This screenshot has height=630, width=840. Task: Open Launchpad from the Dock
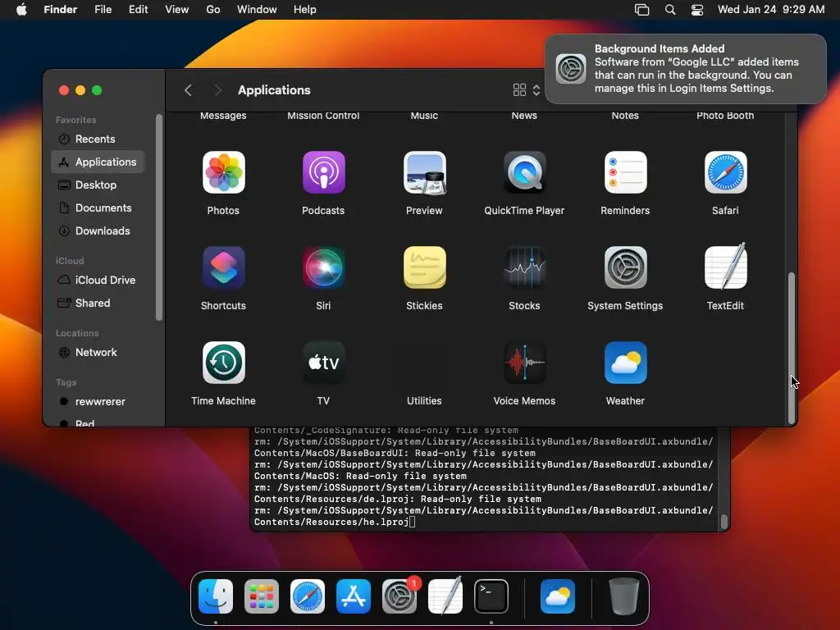(262, 596)
